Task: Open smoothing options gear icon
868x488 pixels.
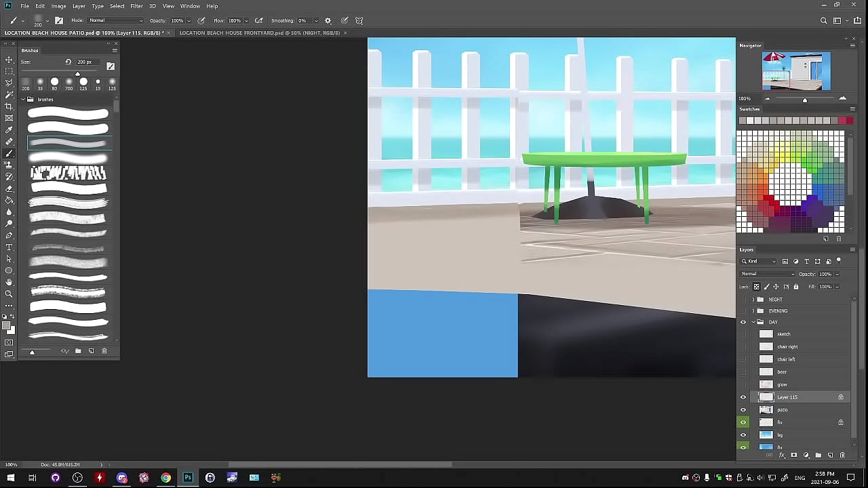Action: [328, 20]
